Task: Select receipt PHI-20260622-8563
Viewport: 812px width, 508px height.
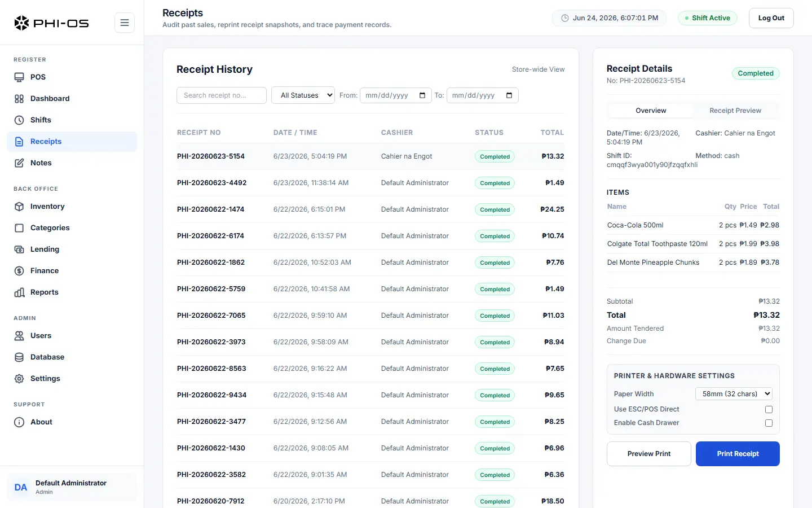Action: tap(370, 369)
